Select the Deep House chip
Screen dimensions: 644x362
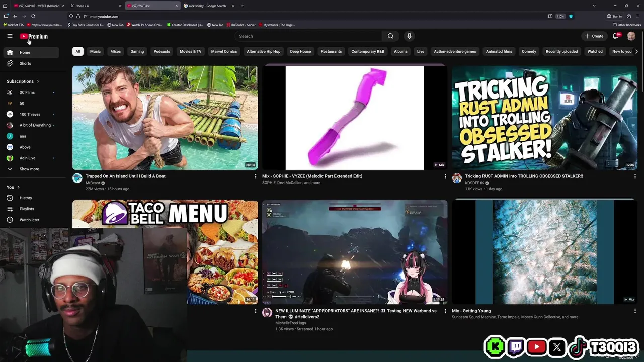tap(300, 51)
